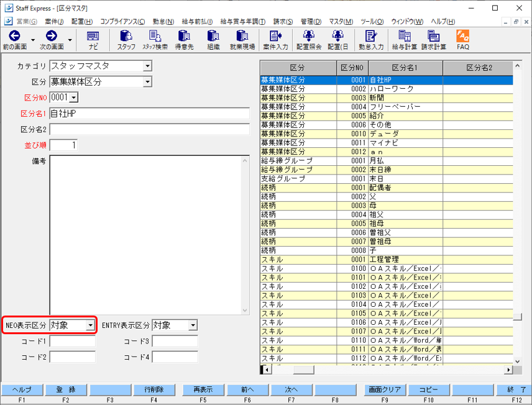Open the ツール(O) menu

coord(372,21)
